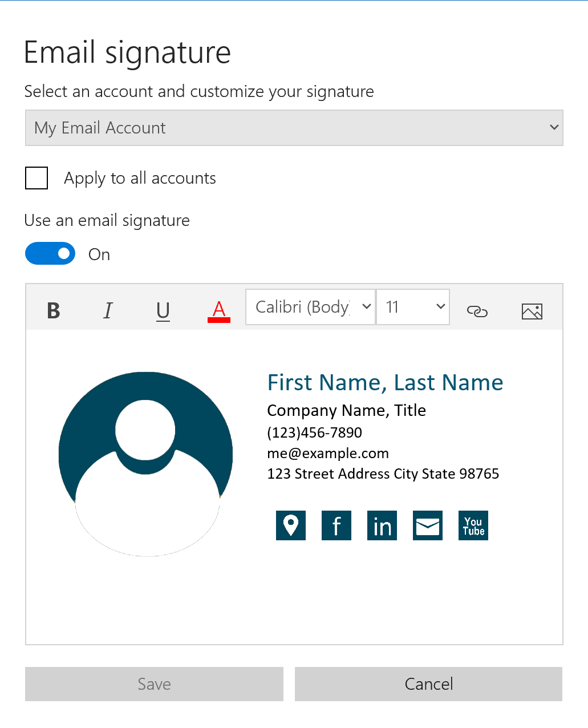
Task: Click the Company Name, Title line
Action: coord(347,410)
